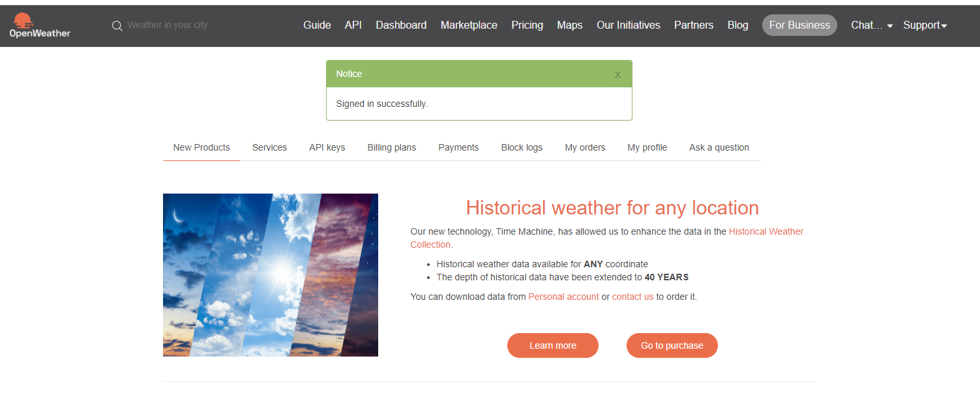Screen dimensions: 980x410
Task: Open the Billing plans tab
Action: (x=392, y=147)
